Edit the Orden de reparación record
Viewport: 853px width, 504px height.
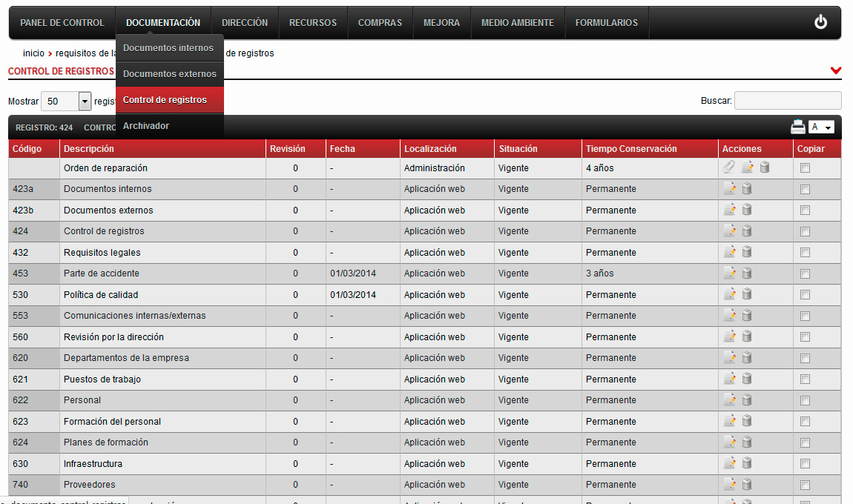click(748, 168)
